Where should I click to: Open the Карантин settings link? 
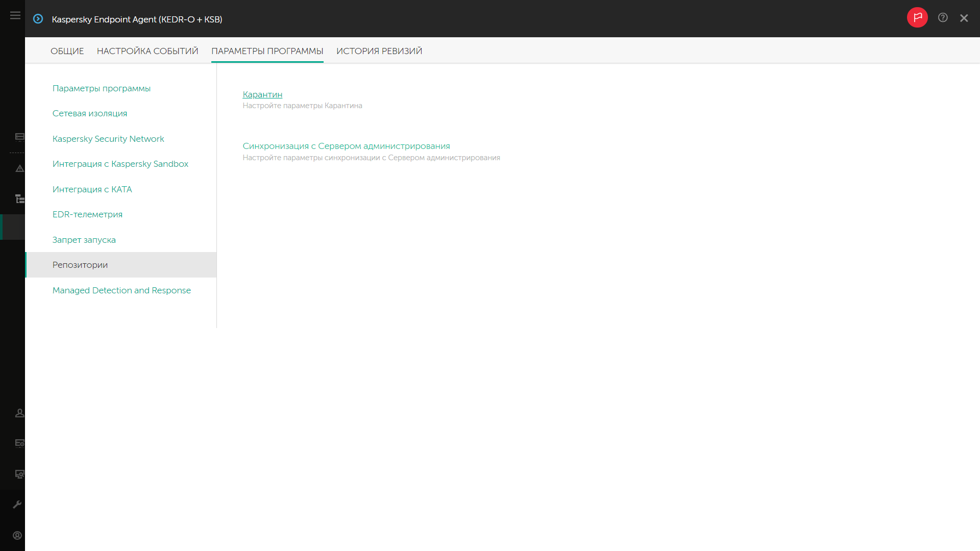(262, 94)
